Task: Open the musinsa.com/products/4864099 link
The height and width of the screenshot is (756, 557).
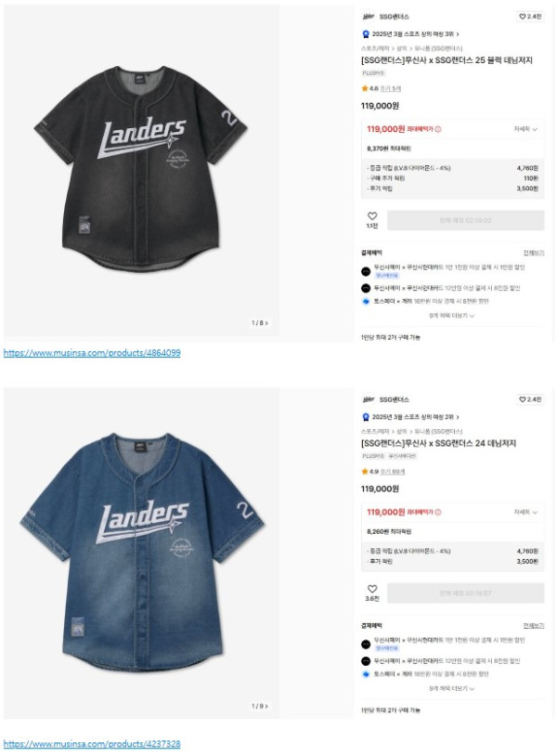Action: (92, 353)
